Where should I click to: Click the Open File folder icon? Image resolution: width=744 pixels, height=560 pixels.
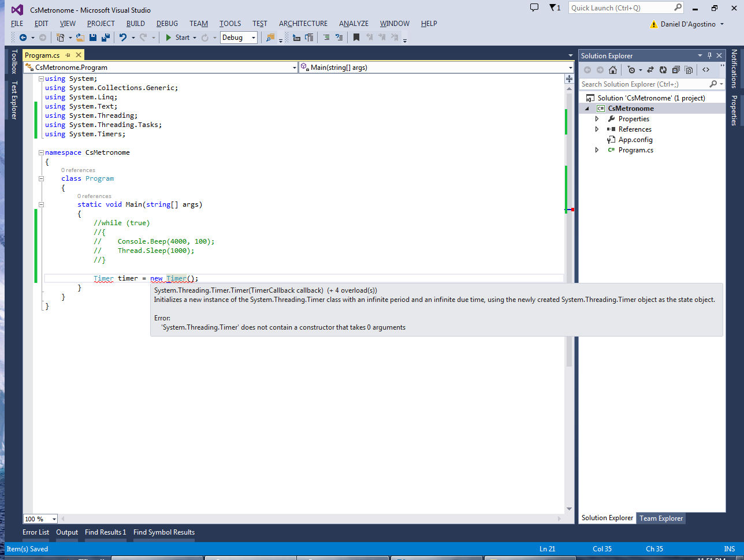pyautogui.click(x=80, y=38)
